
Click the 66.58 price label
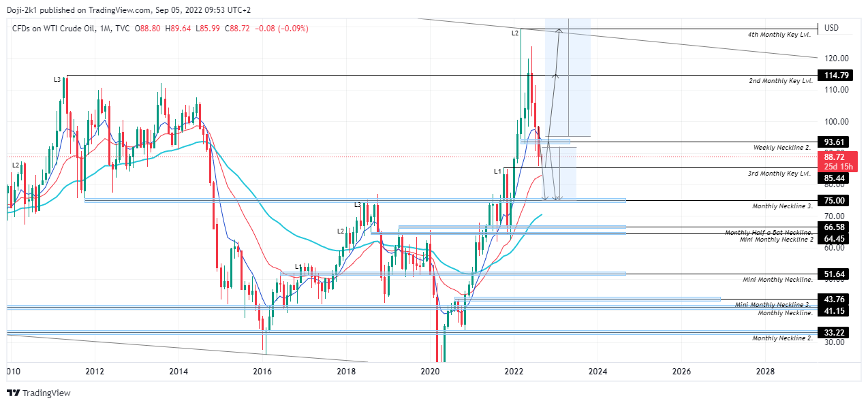tap(835, 227)
